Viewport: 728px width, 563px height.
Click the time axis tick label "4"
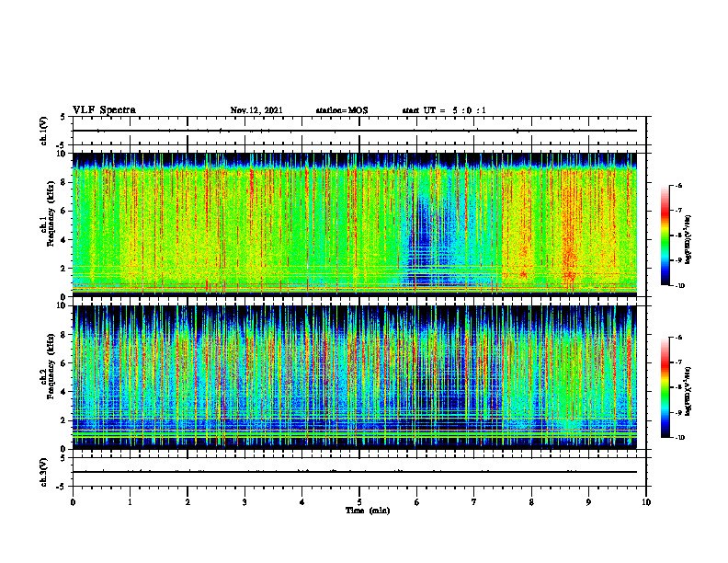pos(302,502)
